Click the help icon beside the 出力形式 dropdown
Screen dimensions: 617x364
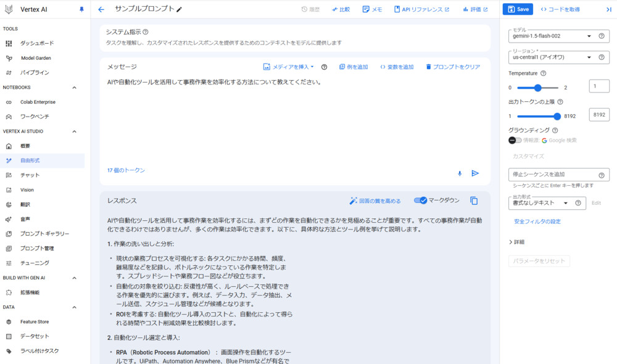578,203
